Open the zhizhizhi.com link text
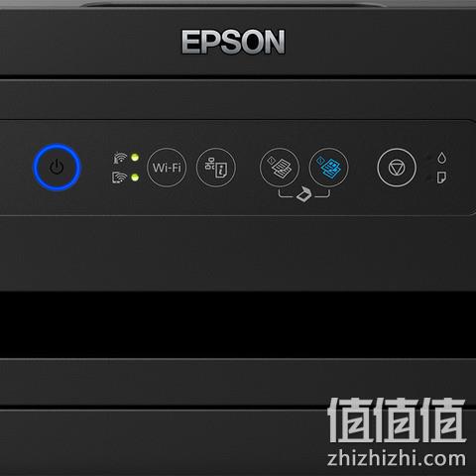 397,458
